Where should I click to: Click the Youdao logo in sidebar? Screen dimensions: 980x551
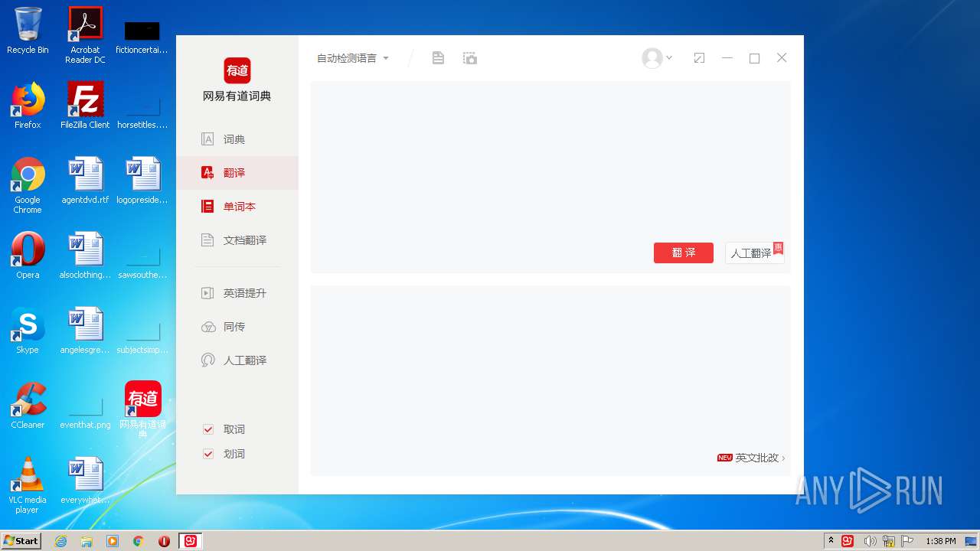(237, 70)
